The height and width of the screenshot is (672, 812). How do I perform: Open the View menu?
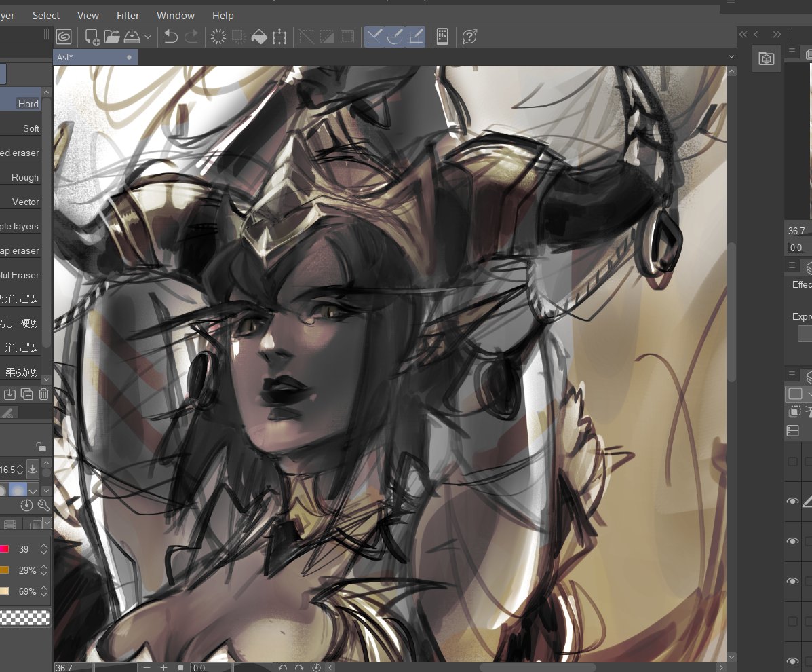coord(88,16)
